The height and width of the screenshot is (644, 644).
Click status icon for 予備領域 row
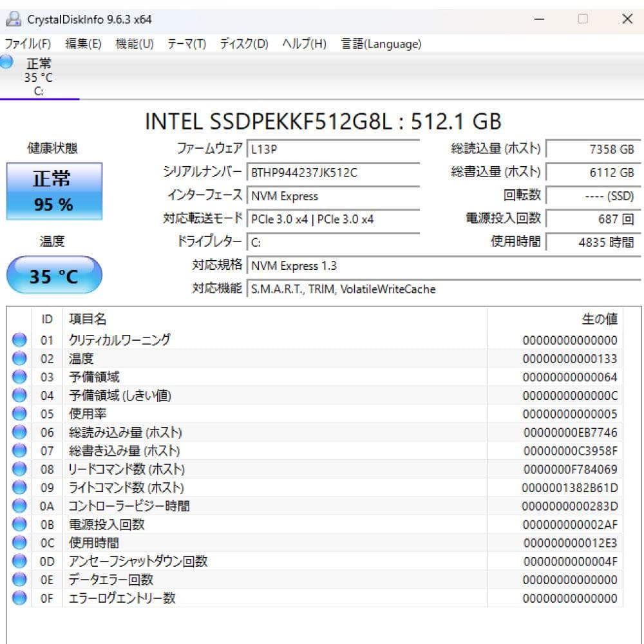pos(19,377)
